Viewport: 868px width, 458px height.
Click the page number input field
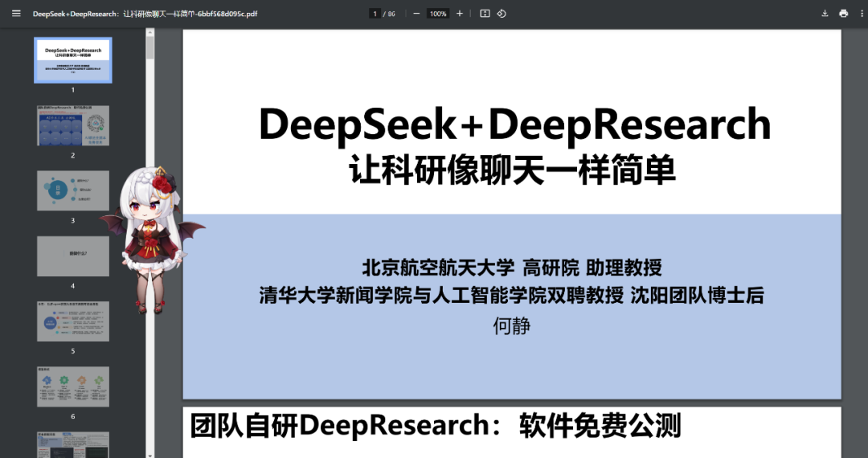coord(375,14)
